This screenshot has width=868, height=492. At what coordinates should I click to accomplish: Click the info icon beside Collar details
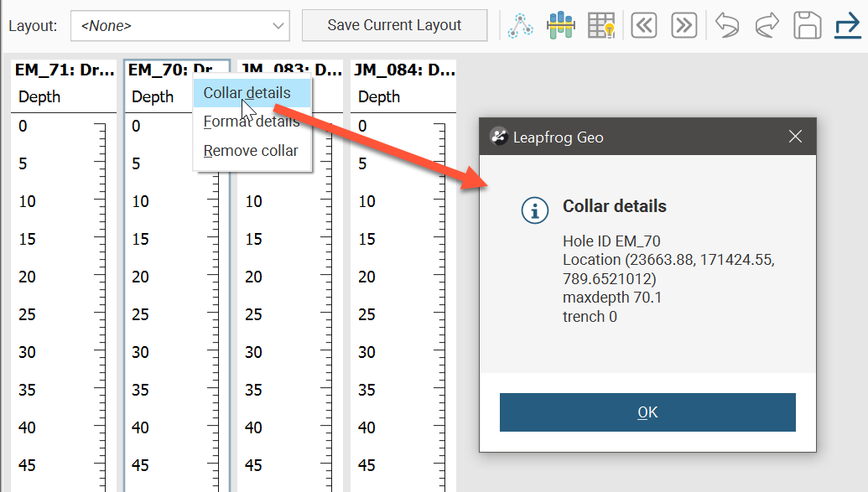point(535,211)
